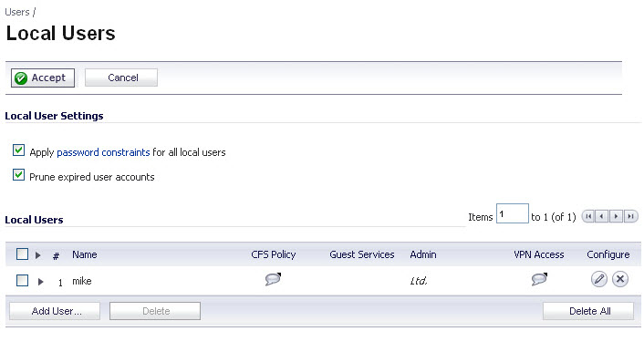The image size is (644, 352).
Task: Open CFS Policy comment bubble for mike
Action: tap(273, 279)
